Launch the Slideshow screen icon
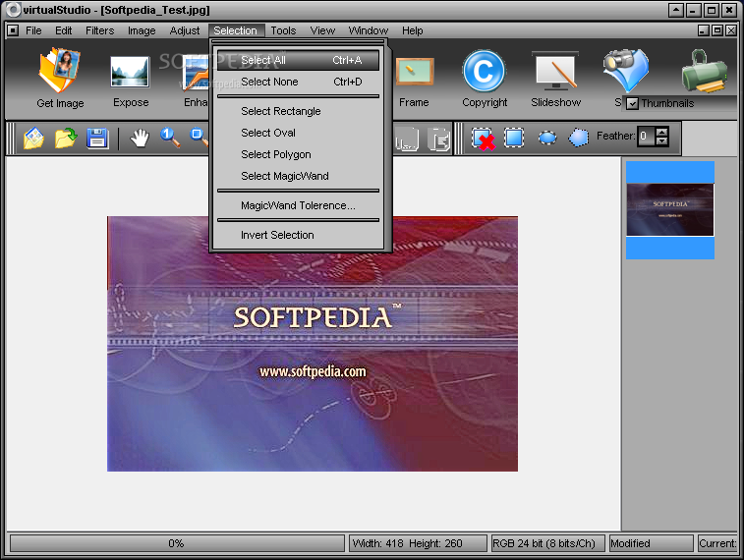The width and height of the screenshot is (744, 560). tap(555, 71)
